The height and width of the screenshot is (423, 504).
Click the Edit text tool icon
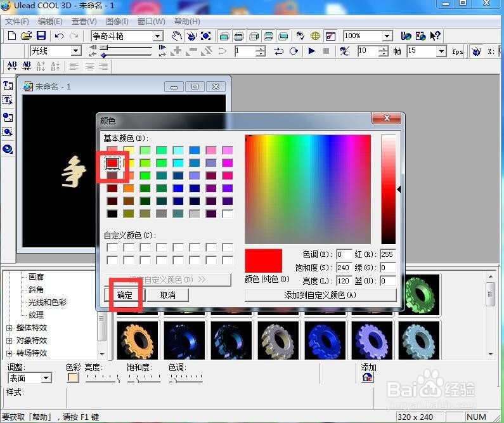[8, 100]
